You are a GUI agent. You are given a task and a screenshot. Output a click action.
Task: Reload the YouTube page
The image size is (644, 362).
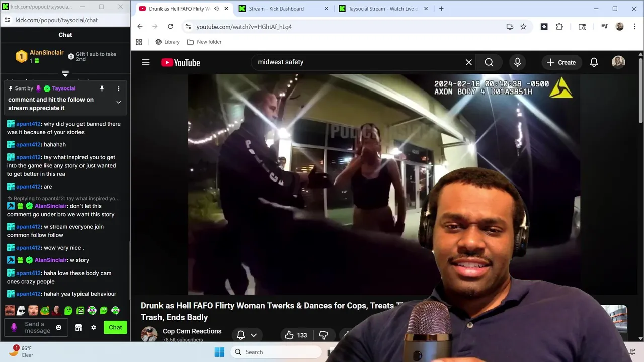click(170, 27)
